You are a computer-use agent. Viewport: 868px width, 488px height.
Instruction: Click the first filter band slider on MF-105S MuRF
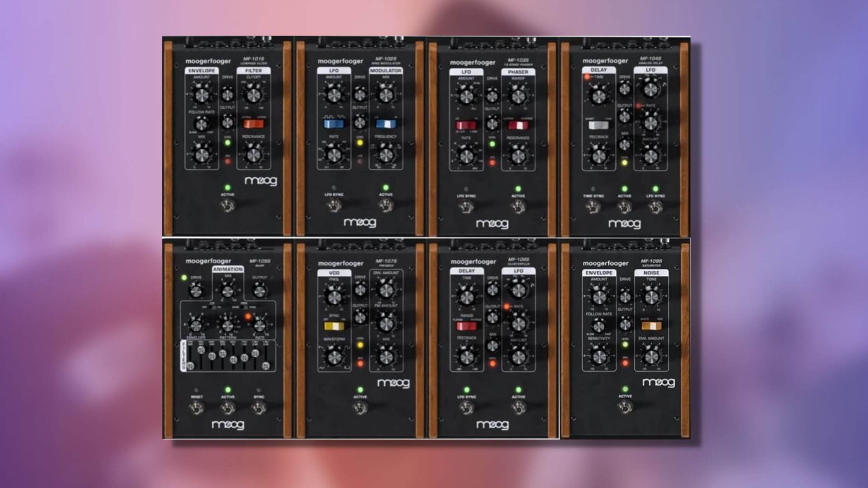point(190,366)
